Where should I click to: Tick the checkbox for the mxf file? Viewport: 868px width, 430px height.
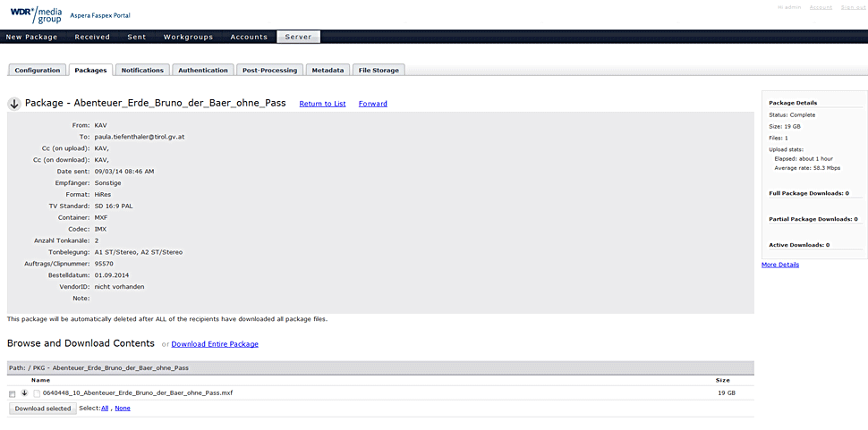[x=13, y=393]
